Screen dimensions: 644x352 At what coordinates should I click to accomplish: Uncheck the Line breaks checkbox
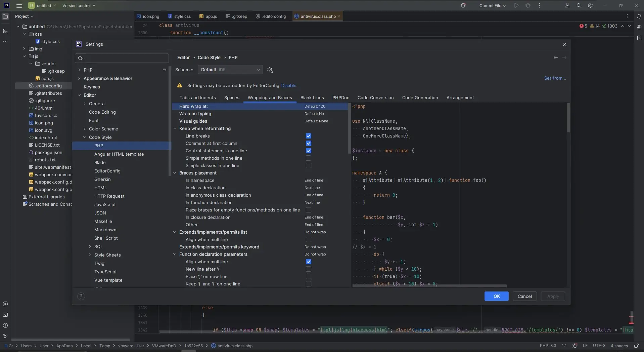308,136
